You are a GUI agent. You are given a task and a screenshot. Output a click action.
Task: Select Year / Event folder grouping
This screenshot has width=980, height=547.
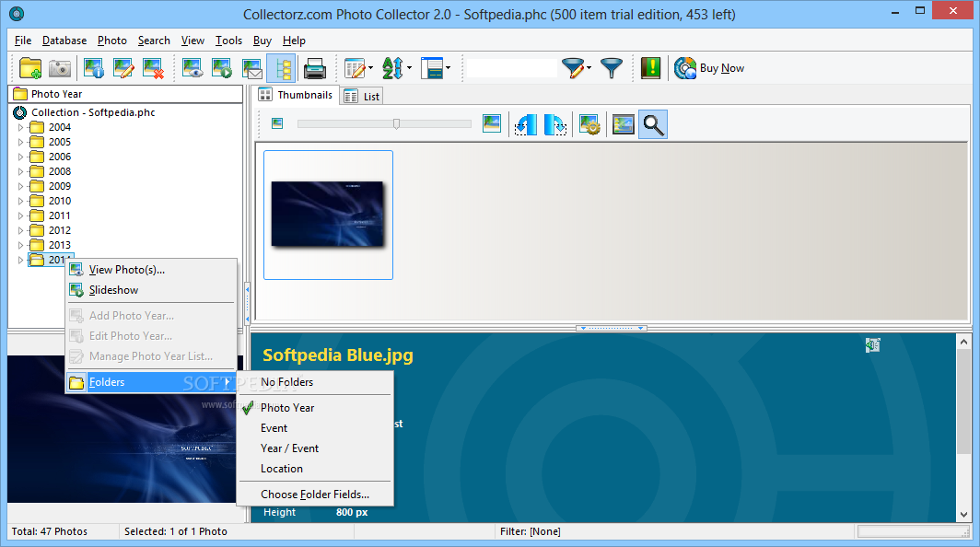315,448
